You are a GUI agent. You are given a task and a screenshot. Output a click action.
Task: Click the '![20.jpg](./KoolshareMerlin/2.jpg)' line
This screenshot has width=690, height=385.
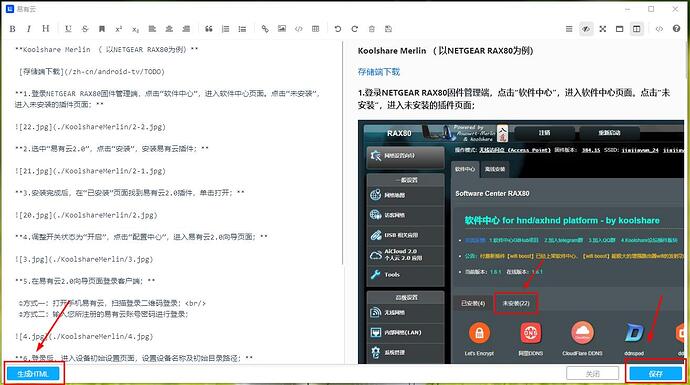(x=86, y=215)
